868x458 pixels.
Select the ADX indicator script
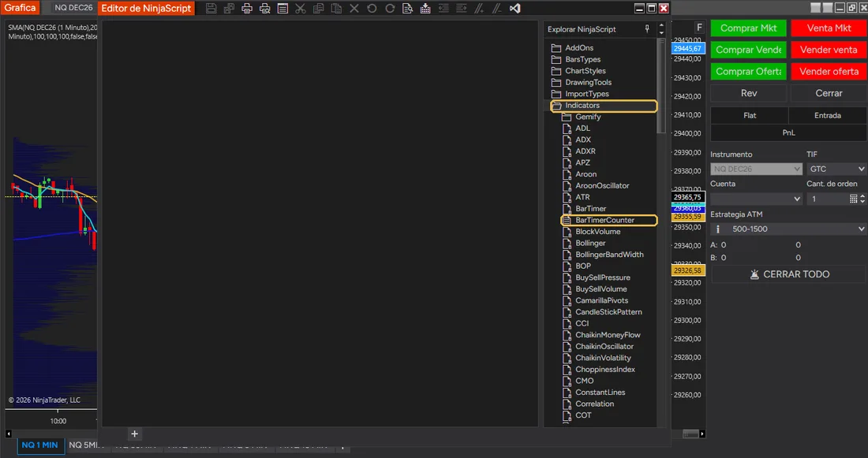point(583,140)
